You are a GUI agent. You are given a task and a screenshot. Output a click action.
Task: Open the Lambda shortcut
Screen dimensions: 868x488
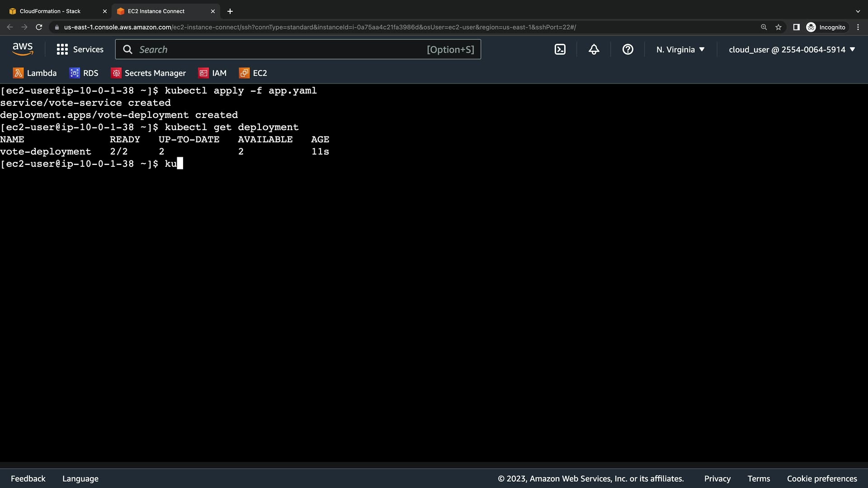coord(35,73)
